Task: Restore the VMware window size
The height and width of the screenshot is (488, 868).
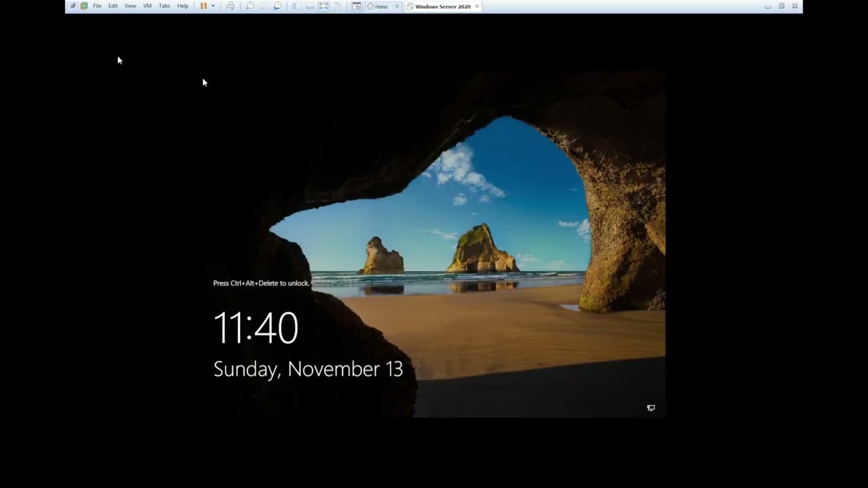Action: point(781,6)
